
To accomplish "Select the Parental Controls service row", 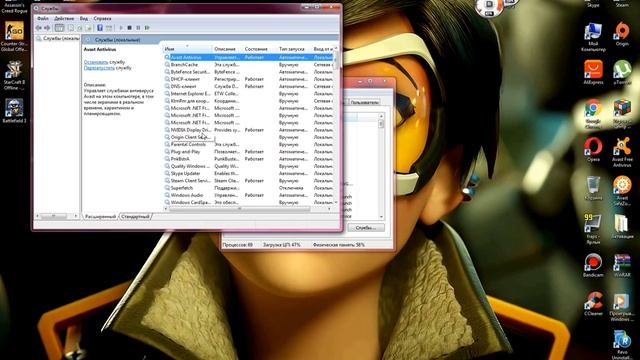I will coord(249,144).
